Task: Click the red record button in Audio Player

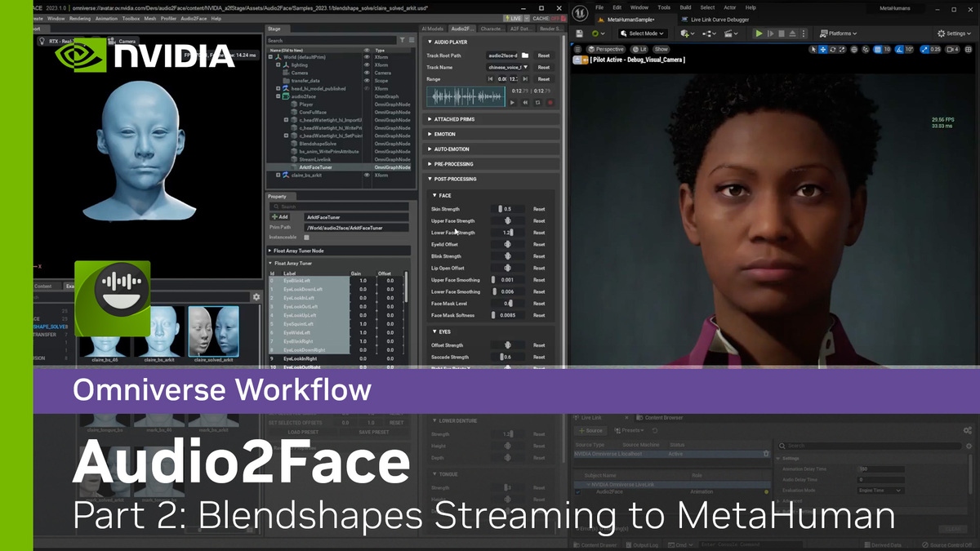Action: (x=550, y=102)
